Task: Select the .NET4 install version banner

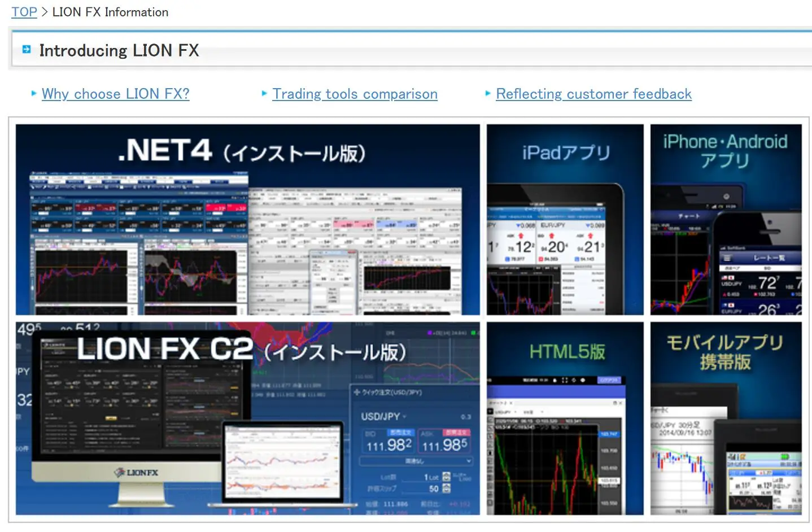Action: 247,219
